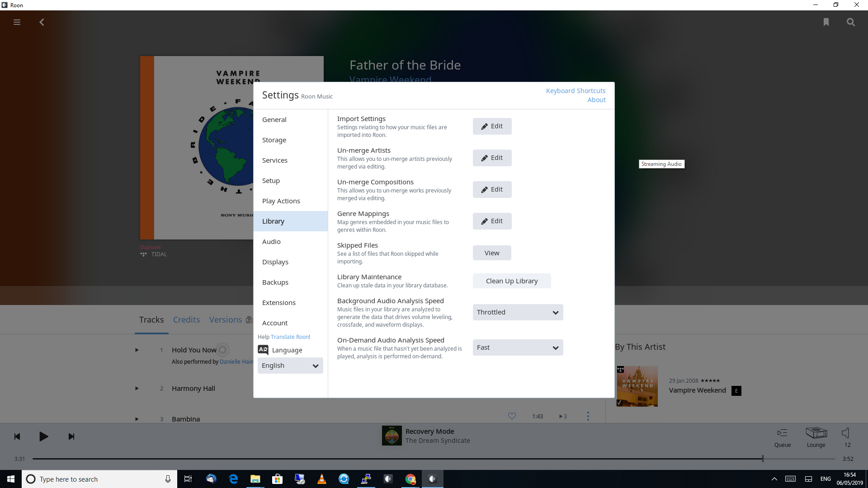Go back with the arrow icon

click(x=42, y=22)
